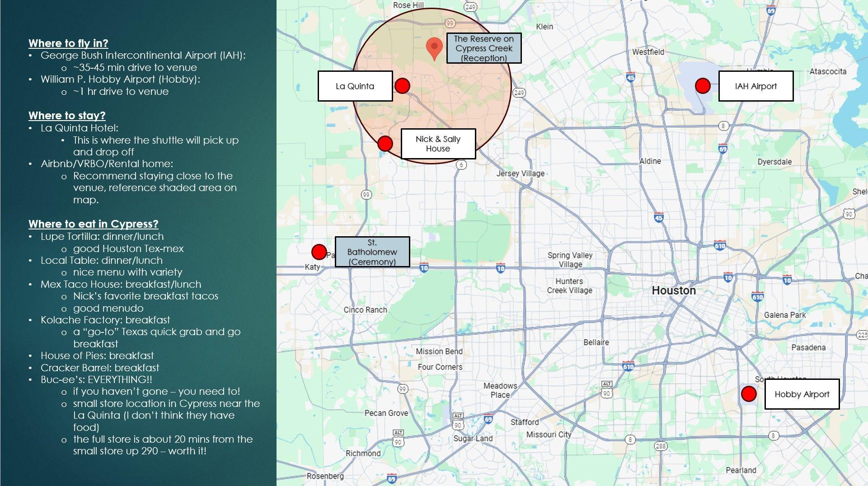The image size is (868, 486).
Task: Select the Sugar Land label on map
Action: [473, 439]
